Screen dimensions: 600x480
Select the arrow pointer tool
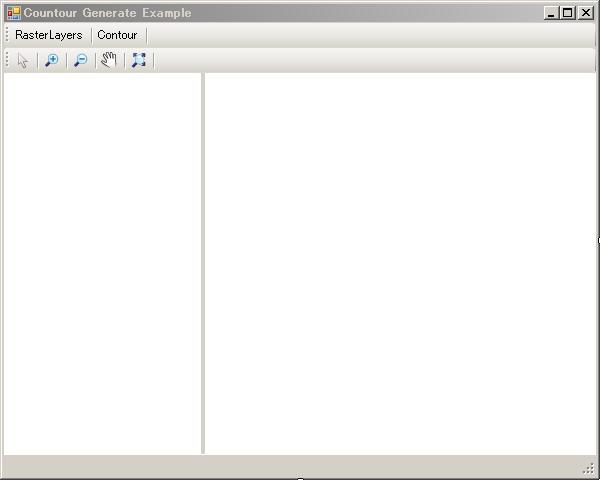pos(23,60)
